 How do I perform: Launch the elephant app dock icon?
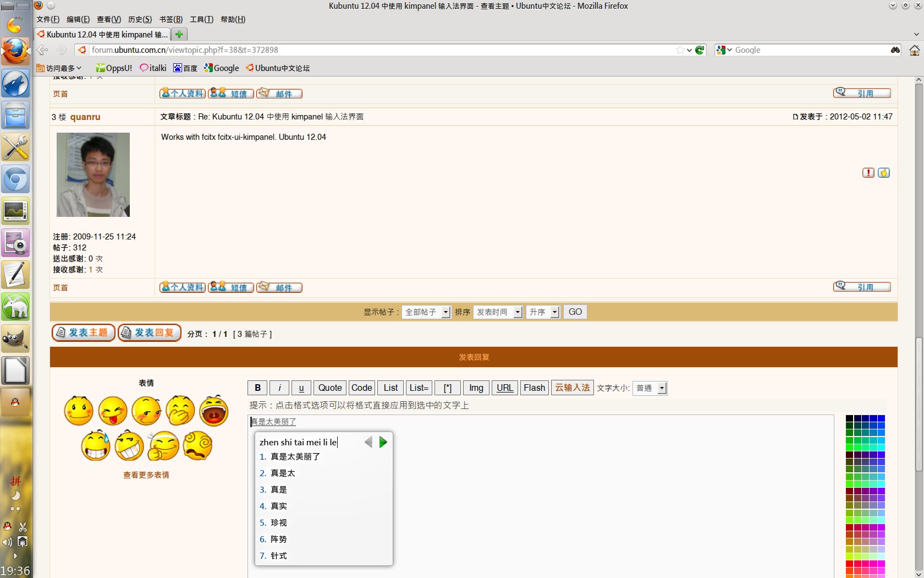[x=15, y=306]
